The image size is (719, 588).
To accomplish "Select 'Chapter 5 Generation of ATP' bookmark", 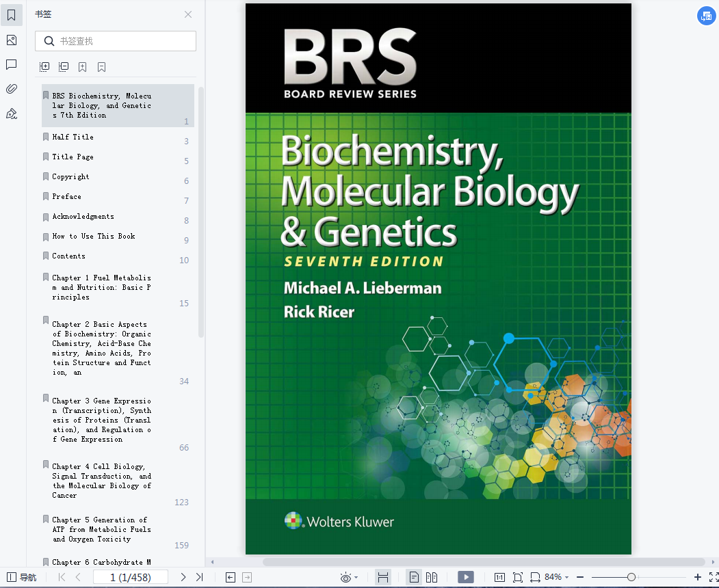I will 101,529.
